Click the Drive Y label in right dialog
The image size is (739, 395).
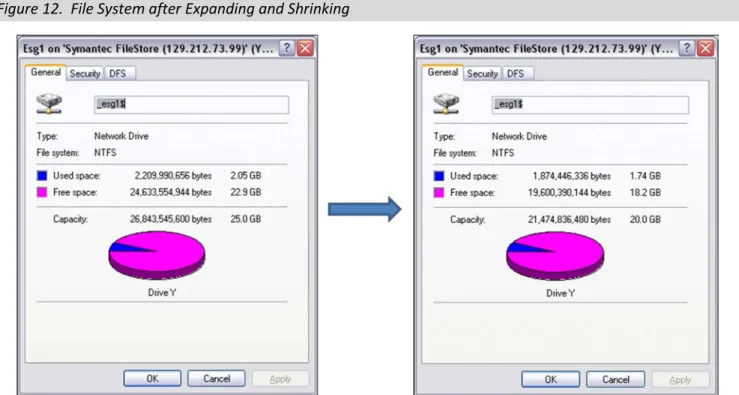(x=560, y=293)
